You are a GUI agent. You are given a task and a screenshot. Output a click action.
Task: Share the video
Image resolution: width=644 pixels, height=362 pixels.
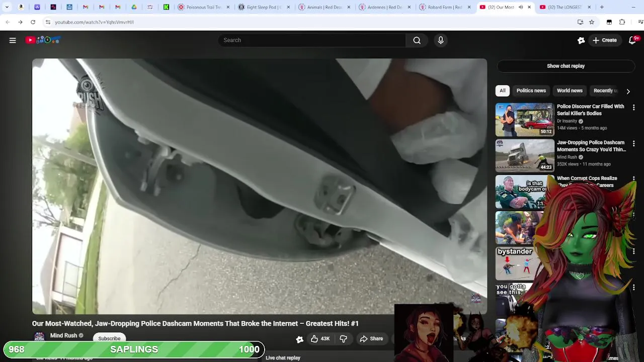tap(371, 339)
